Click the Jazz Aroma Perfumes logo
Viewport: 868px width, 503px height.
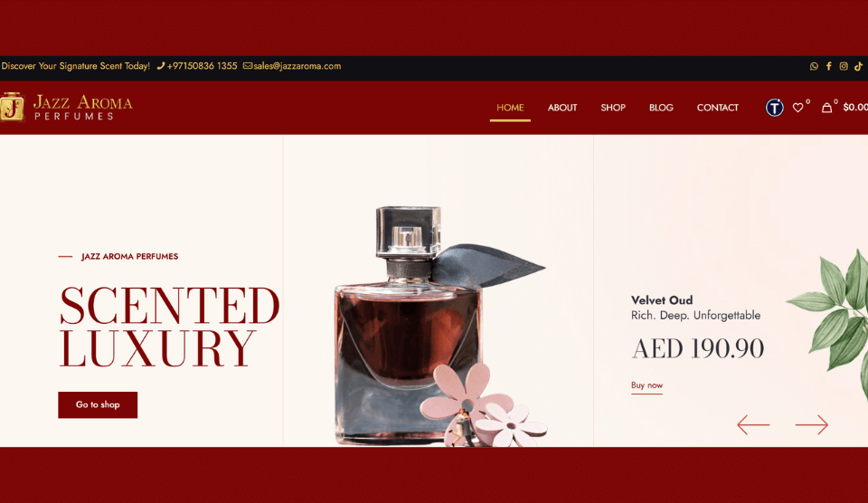[x=66, y=107]
